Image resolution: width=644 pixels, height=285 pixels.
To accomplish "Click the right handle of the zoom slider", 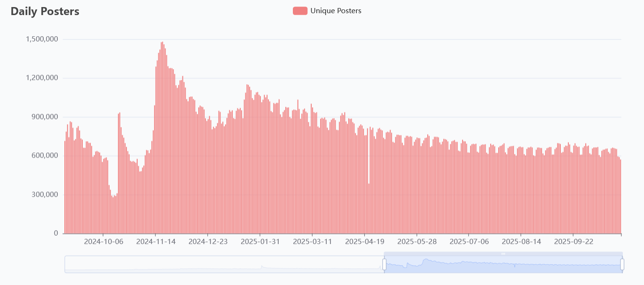I will [622, 264].
